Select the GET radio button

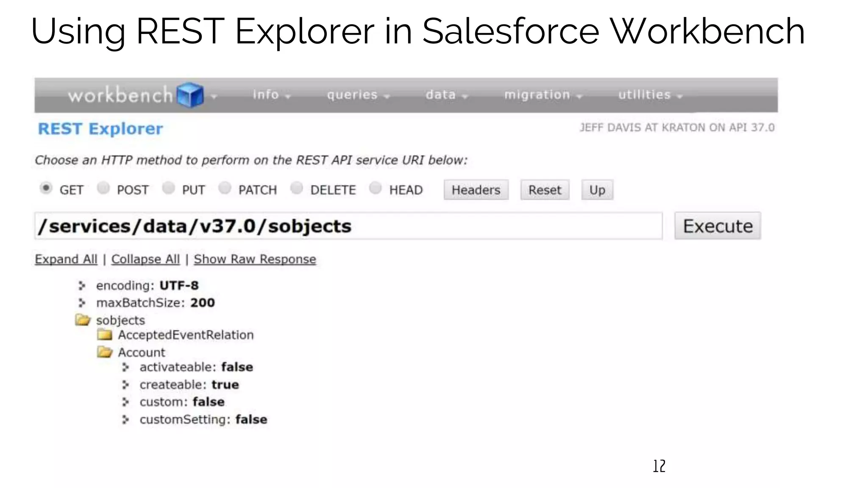pyautogui.click(x=46, y=188)
